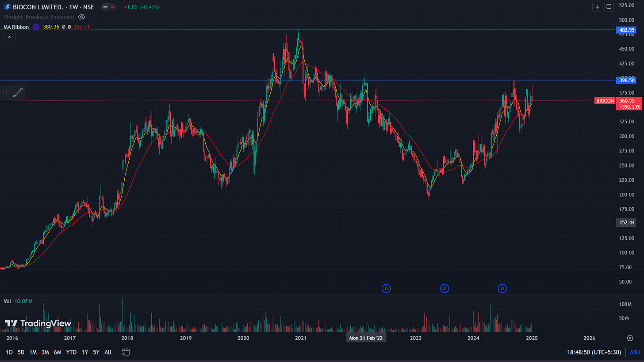Screen dimensions: 644x362
Task: Click the 152.44 crosshair price label
Action: click(x=626, y=223)
